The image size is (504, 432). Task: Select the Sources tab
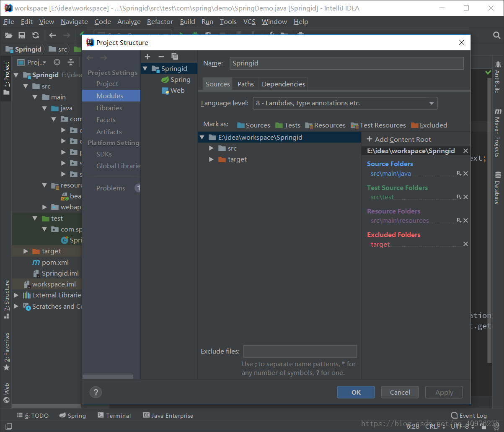[217, 84]
